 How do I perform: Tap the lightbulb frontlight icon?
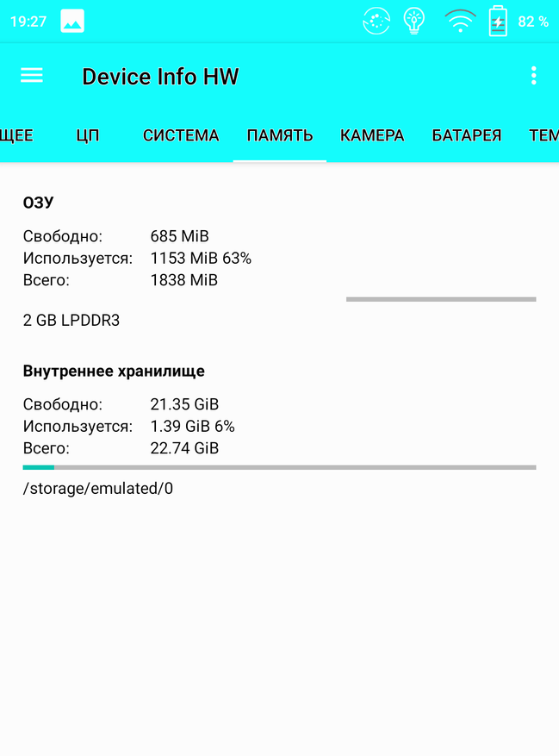[414, 22]
